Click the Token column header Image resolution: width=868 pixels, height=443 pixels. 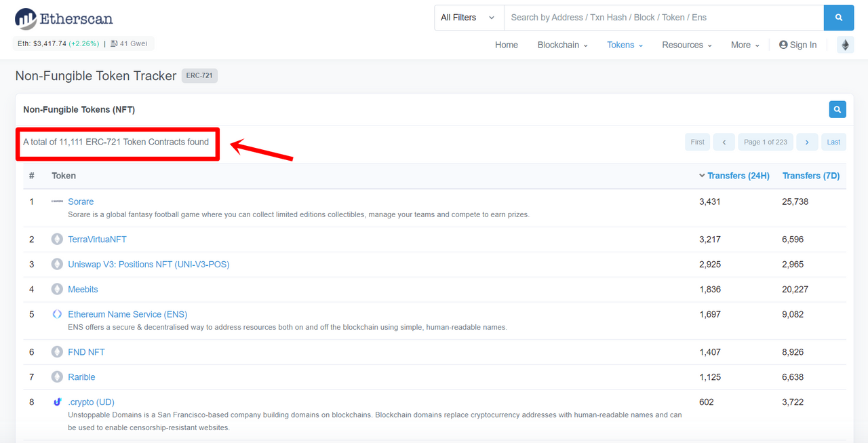pyautogui.click(x=64, y=176)
